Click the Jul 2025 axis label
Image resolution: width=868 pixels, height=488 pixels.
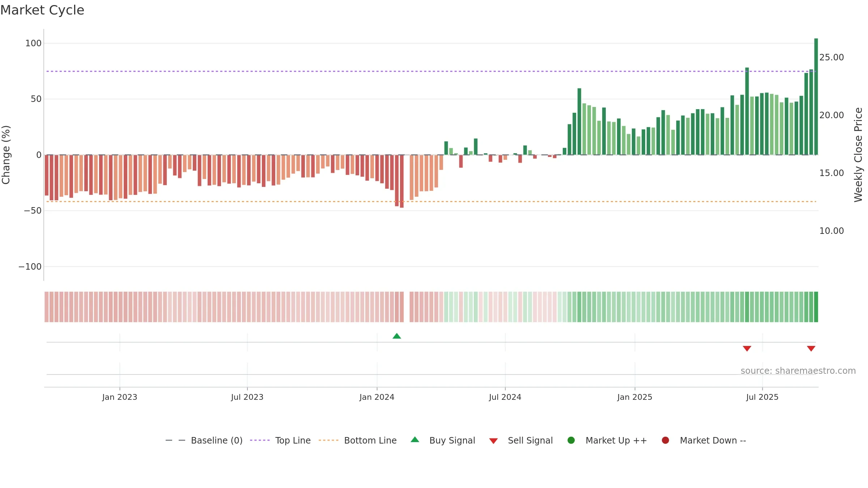coord(762,397)
